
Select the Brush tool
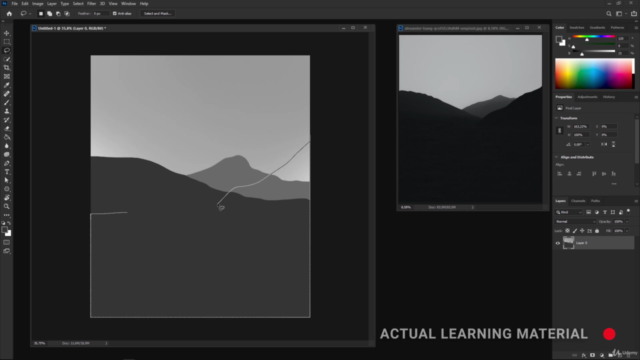[7, 102]
